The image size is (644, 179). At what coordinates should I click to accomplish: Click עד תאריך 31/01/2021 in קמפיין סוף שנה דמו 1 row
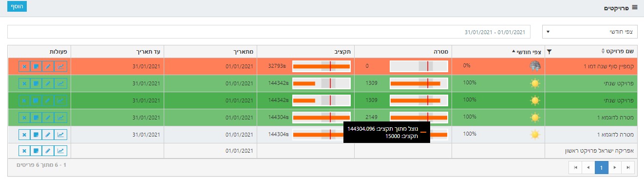[146, 66]
